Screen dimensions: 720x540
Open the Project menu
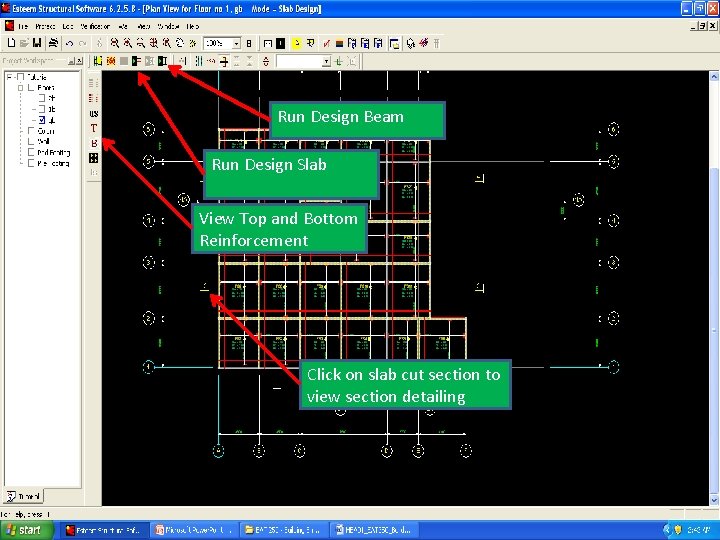(45, 27)
